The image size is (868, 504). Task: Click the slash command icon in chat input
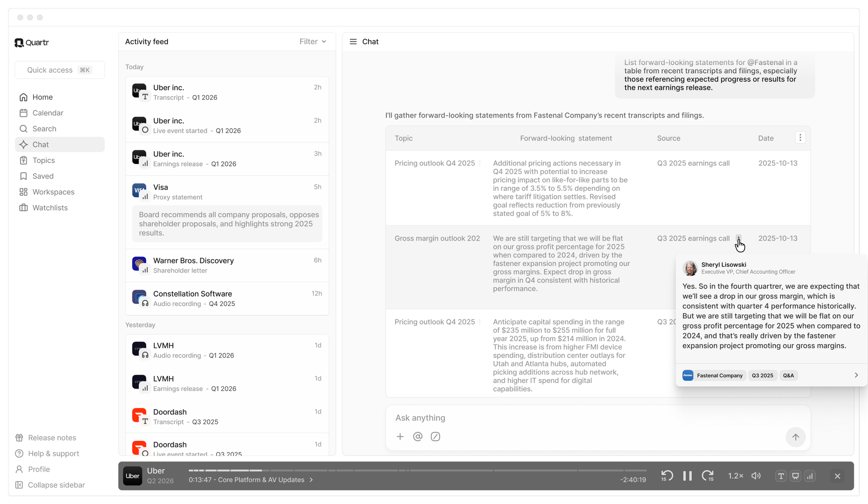[x=435, y=436]
